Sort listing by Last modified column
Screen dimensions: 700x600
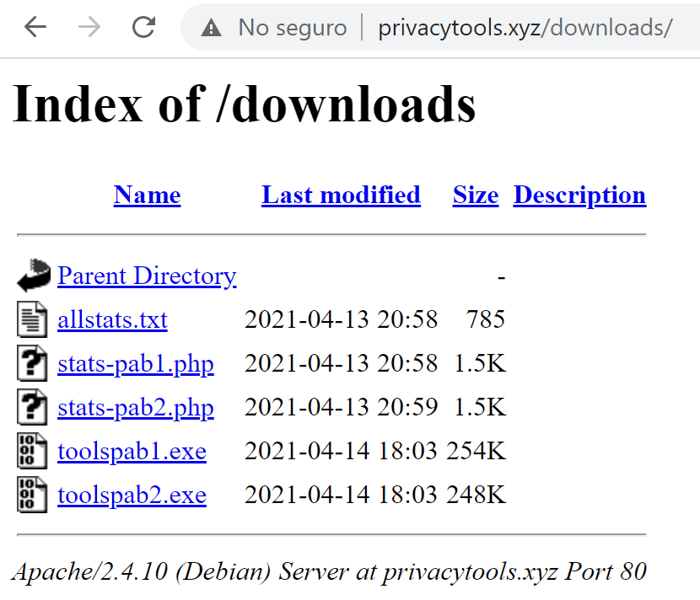click(341, 195)
